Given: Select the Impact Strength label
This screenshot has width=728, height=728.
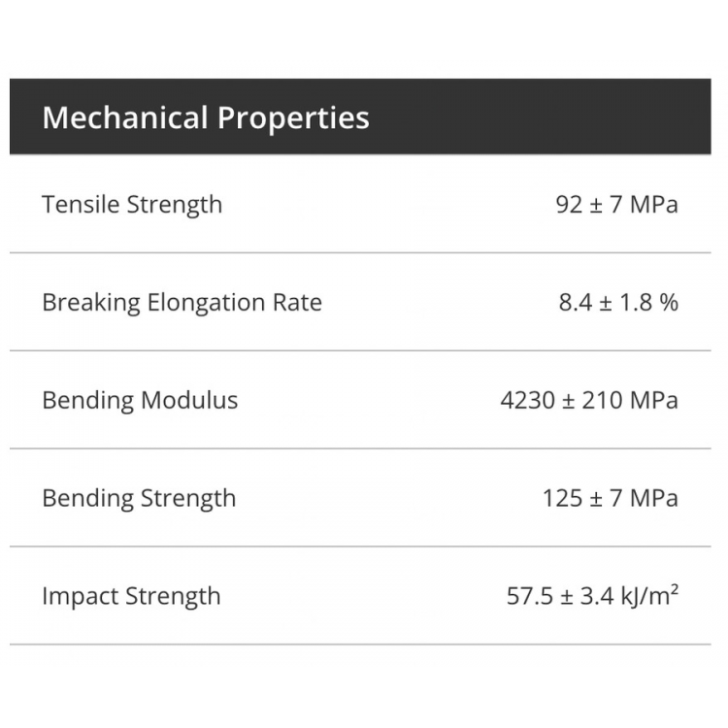Looking at the screenshot, I should pos(131,596).
